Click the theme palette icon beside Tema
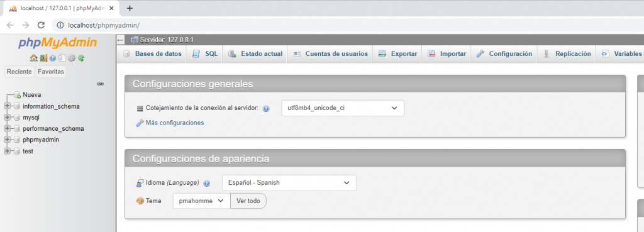Screen dimensions: 644x232 140,201
